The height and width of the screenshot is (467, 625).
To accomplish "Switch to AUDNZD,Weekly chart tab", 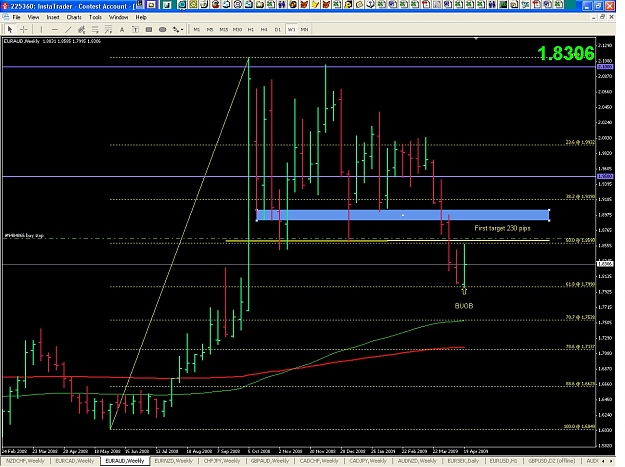I will tap(417, 461).
